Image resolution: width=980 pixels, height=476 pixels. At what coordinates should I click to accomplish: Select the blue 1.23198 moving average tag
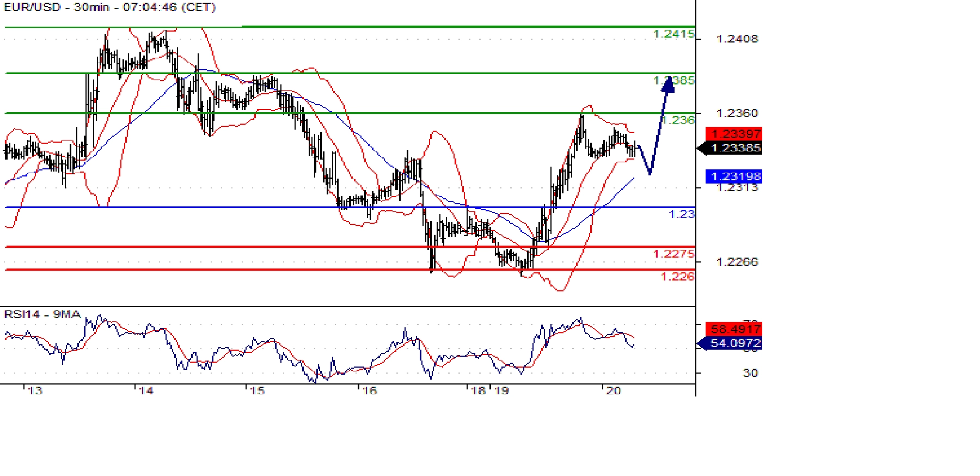pyautogui.click(x=734, y=176)
